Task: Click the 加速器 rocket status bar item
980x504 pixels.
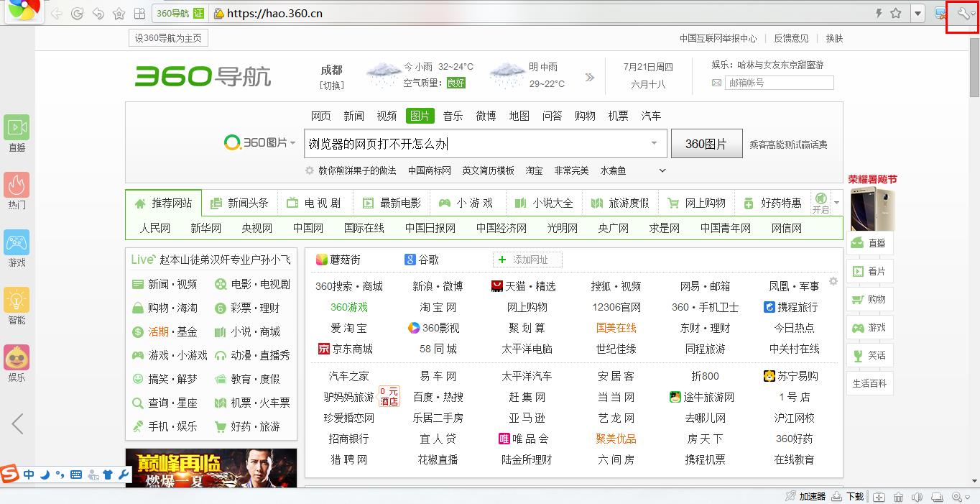Action: (805, 496)
